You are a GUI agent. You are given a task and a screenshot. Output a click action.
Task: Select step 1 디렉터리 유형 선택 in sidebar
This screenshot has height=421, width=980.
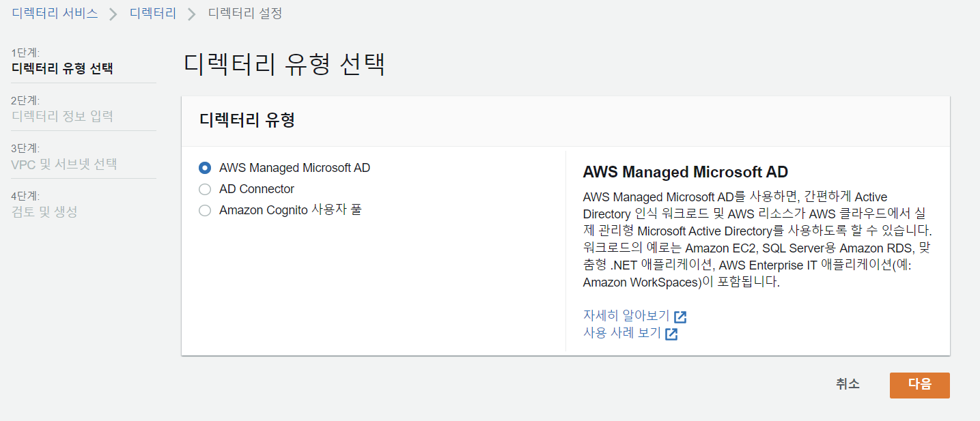[x=62, y=68]
